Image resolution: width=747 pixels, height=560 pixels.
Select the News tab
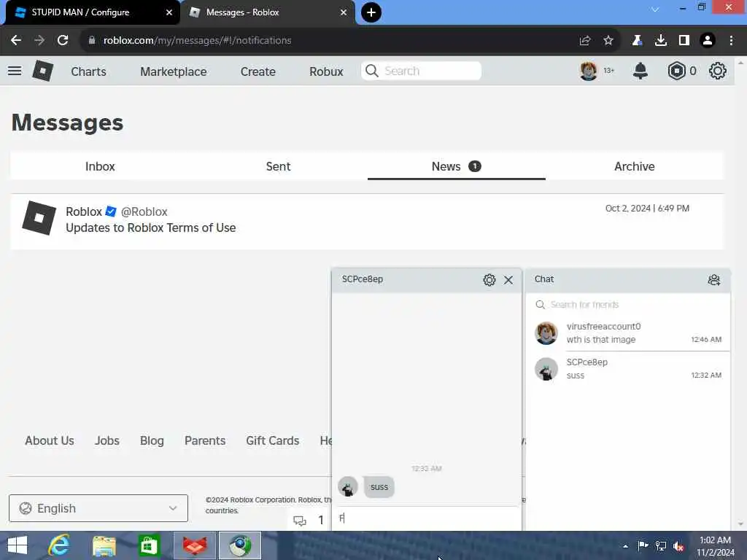point(457,166)
